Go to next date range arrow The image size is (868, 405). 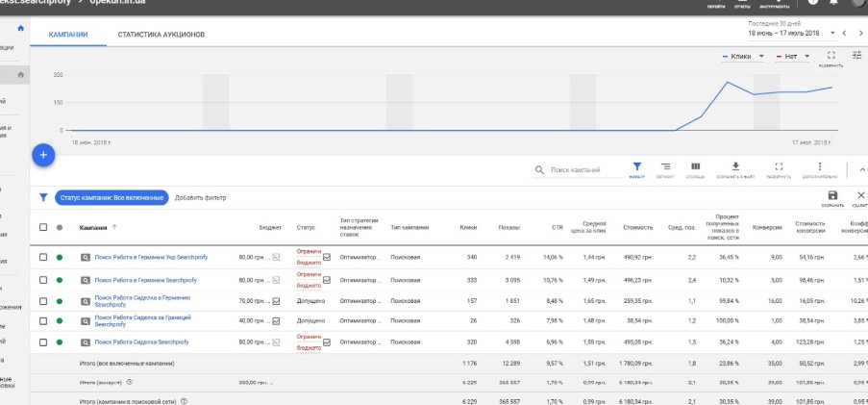pyautogui.click(x=861, y=34)
